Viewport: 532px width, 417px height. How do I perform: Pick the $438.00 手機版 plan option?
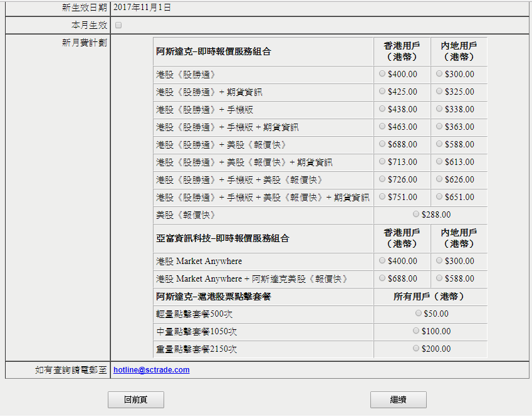click(382, 109)
